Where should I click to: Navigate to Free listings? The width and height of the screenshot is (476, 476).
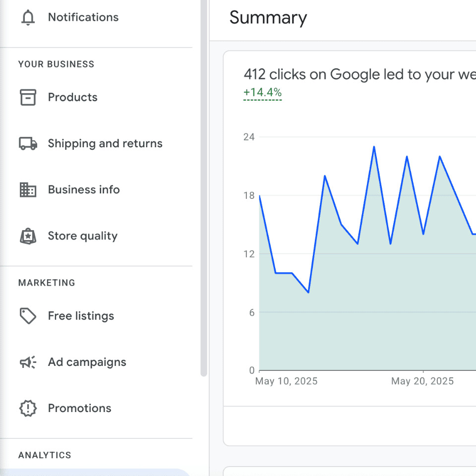click(81, 316)
